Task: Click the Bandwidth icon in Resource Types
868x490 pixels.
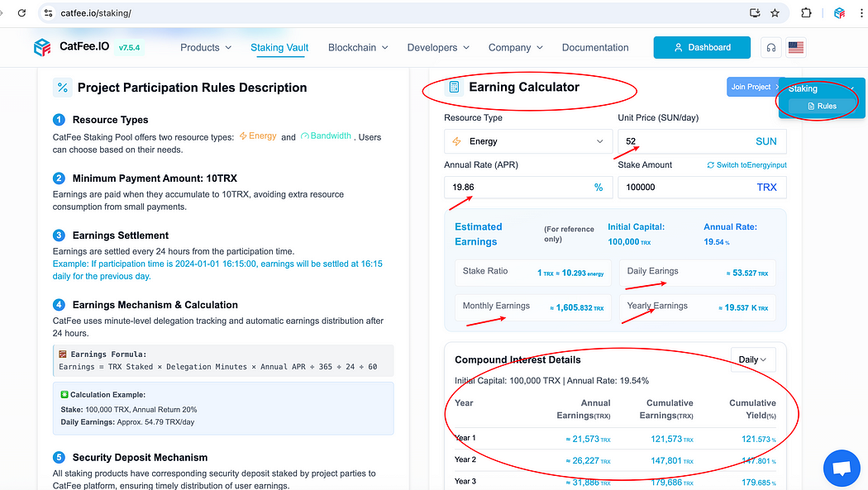Action: click(x=304, y=136)
